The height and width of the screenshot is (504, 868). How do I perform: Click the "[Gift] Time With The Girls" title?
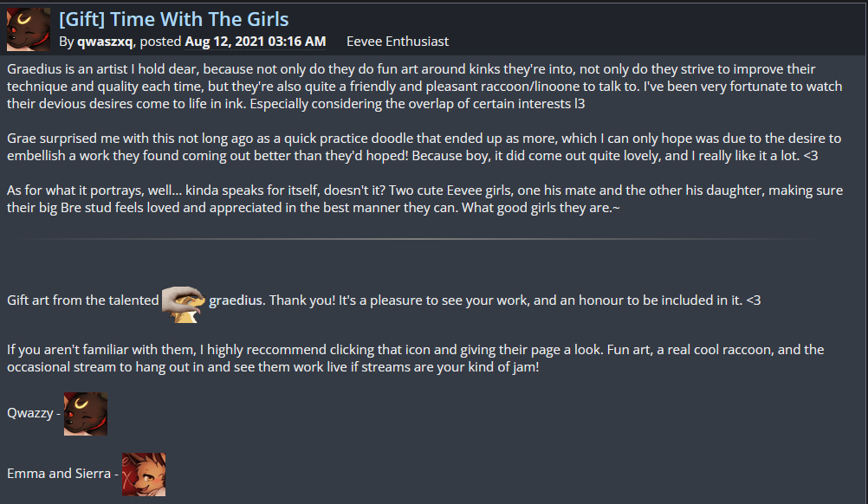click(174, 18)
